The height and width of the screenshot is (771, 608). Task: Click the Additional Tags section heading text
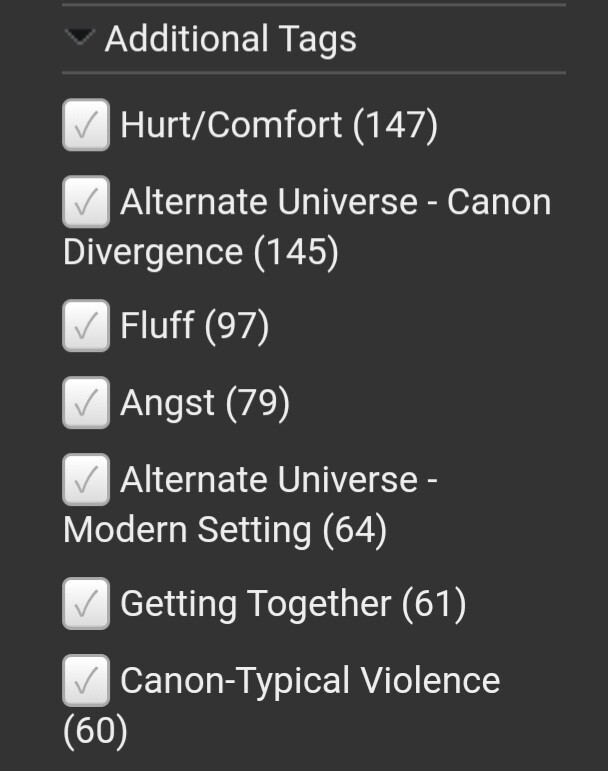(230, 39)
